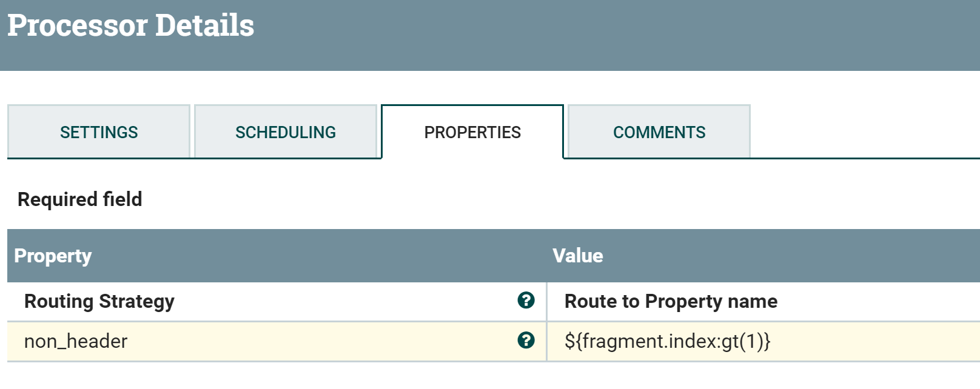Select the Properties tab
This screenshot has width=980, height=389.
coord(472,132)
